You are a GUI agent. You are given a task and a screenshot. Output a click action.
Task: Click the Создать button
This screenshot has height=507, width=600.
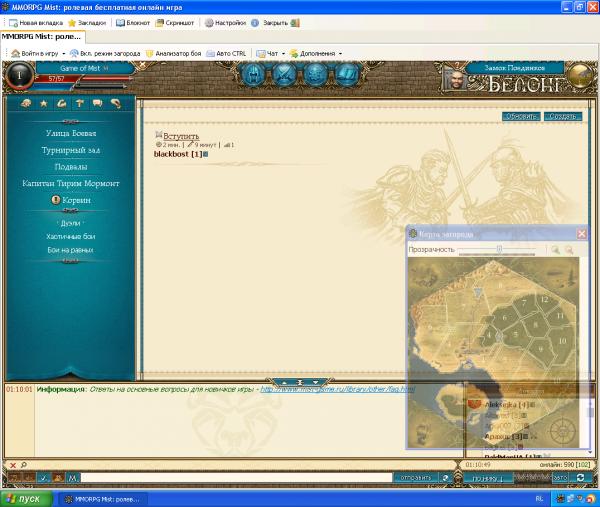562,116
